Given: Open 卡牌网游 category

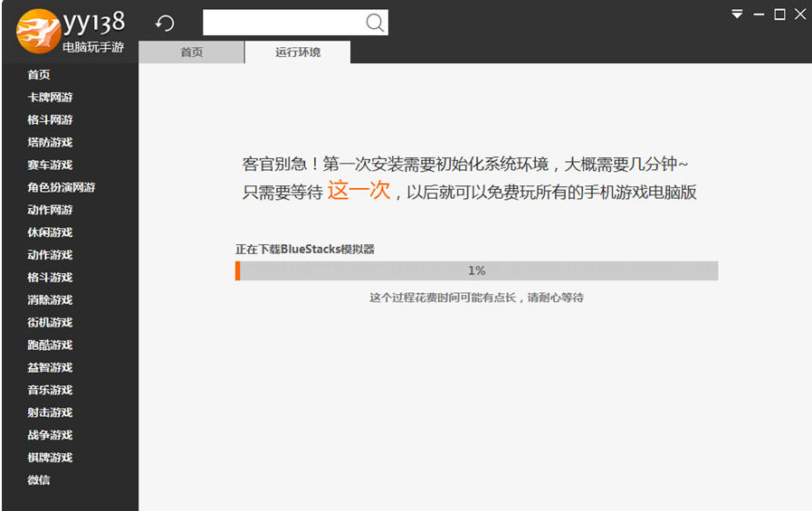Looking at the screenshot, I should pos(50,98).
